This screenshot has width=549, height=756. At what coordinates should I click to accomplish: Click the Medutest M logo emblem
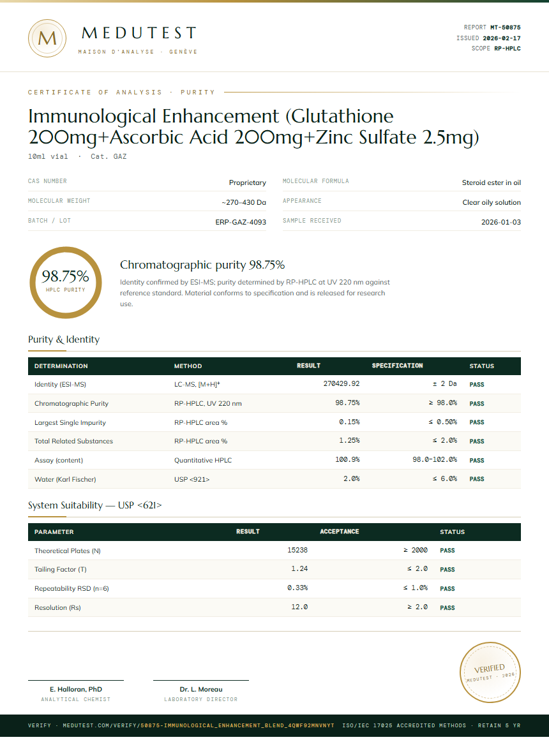pos(47,38)
